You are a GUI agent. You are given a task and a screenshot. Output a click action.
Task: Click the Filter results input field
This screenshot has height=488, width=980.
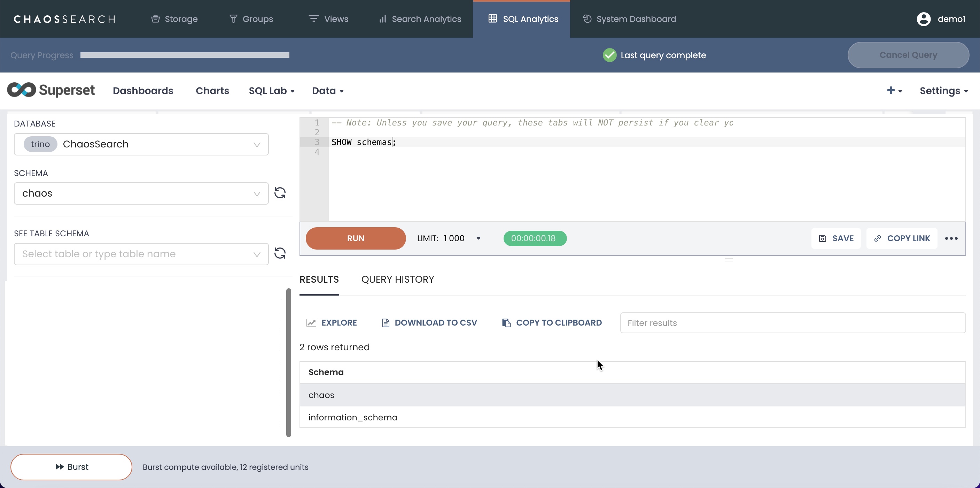click(792, 323)
